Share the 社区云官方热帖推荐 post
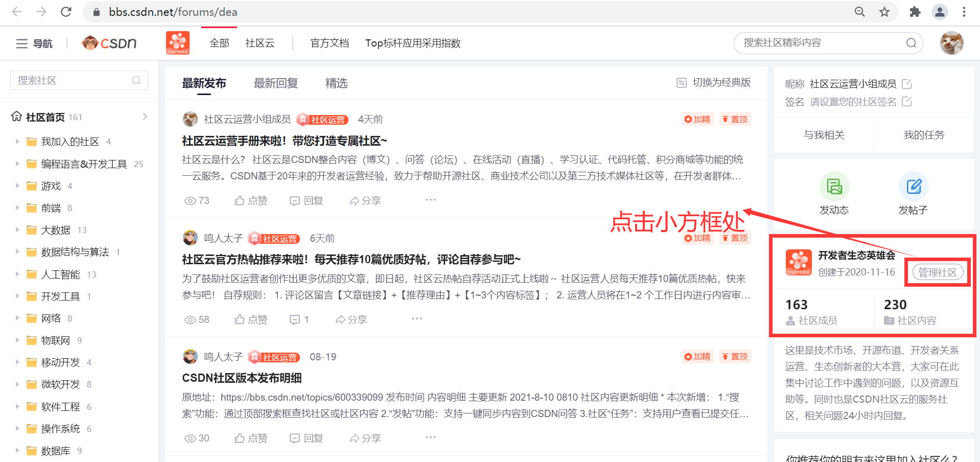The width and height of the screenshot is (980, 462). point(351,319)
